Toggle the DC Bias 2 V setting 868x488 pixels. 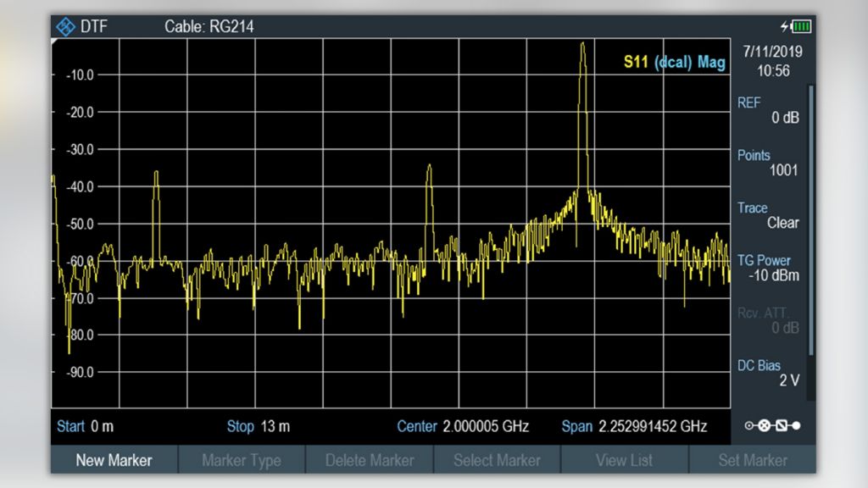[x=770, y=373]
